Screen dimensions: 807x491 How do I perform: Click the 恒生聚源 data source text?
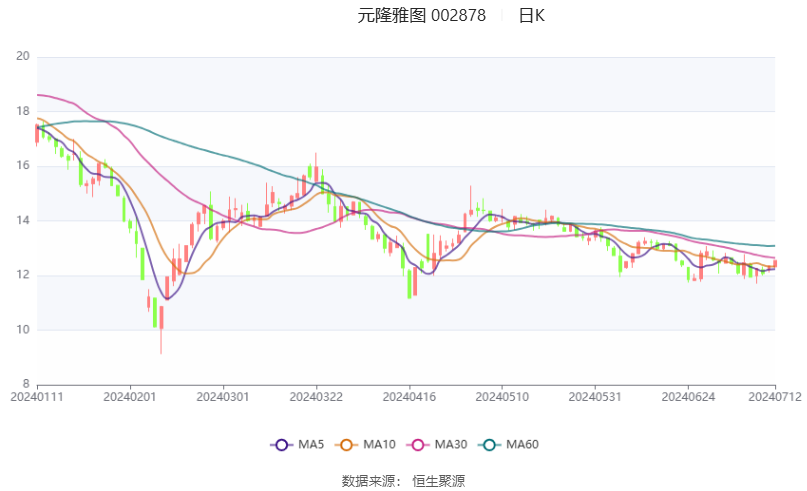tap(438, 481)
